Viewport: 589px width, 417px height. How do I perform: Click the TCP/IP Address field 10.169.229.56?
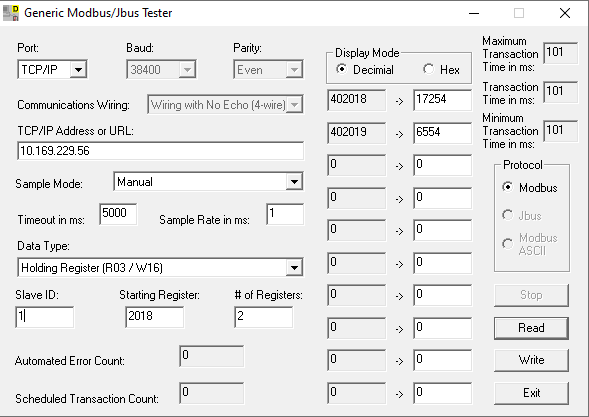(160, 151)
